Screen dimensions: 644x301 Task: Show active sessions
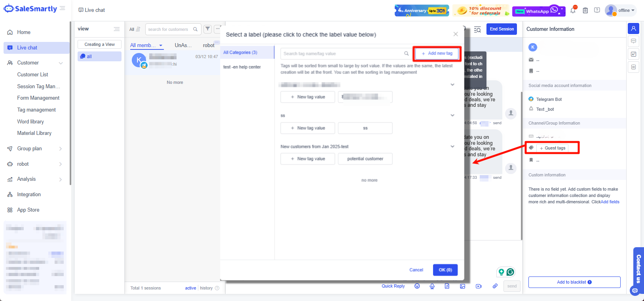coord(190,288)
